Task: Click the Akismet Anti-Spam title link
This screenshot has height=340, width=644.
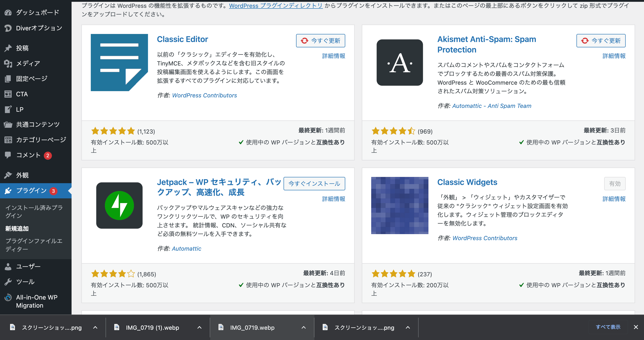Action: pos(487,44)
